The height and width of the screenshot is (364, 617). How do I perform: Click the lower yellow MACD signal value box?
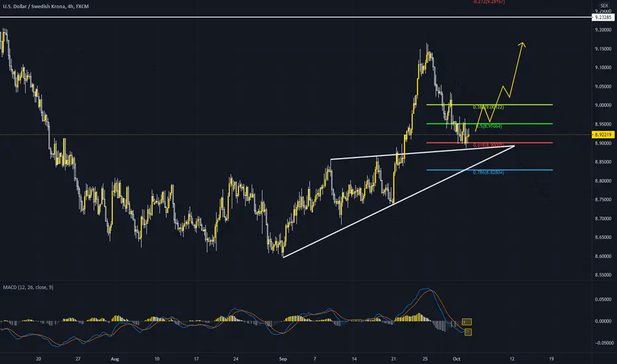[x=468, y=332]
